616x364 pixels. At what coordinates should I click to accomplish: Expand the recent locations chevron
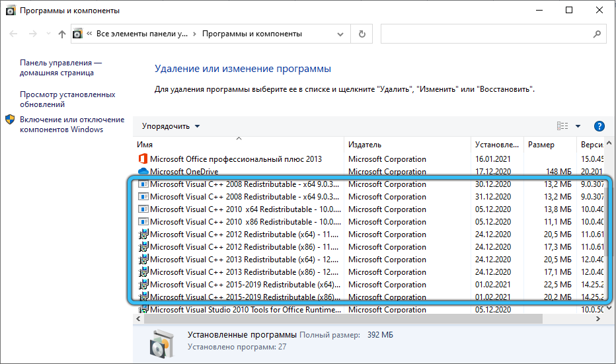pyautogui.click(x=48, y=34)
